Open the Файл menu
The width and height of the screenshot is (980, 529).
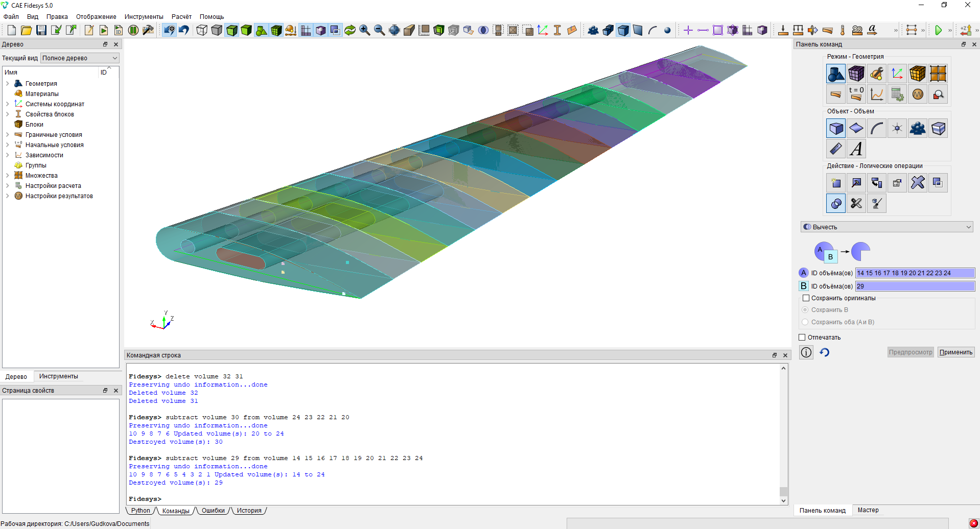(11, 17)
